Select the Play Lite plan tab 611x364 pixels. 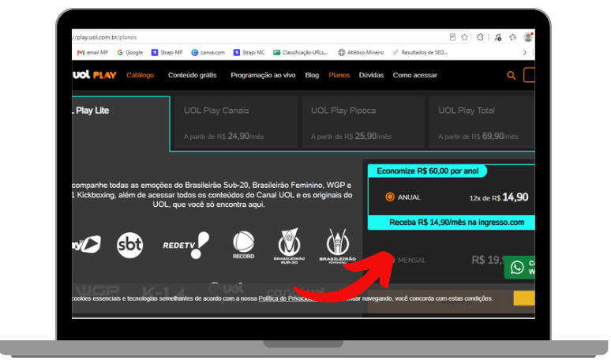(x=121, y=123)
